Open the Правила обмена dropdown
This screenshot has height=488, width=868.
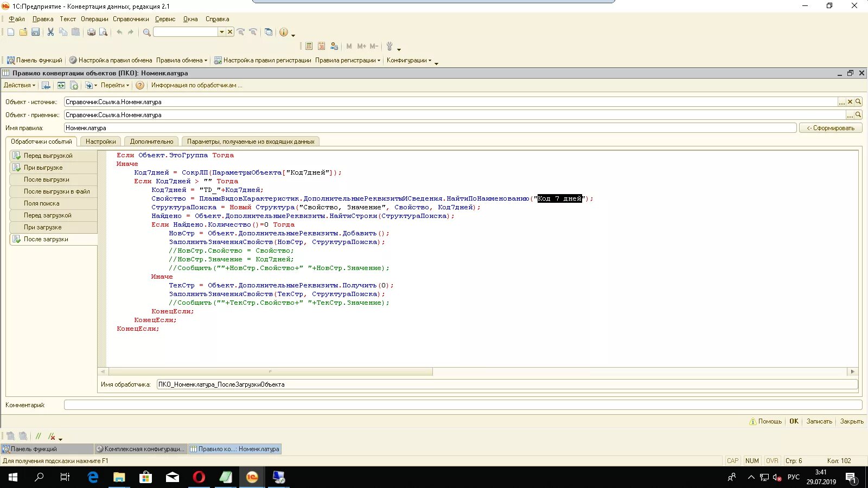point(182,60)
